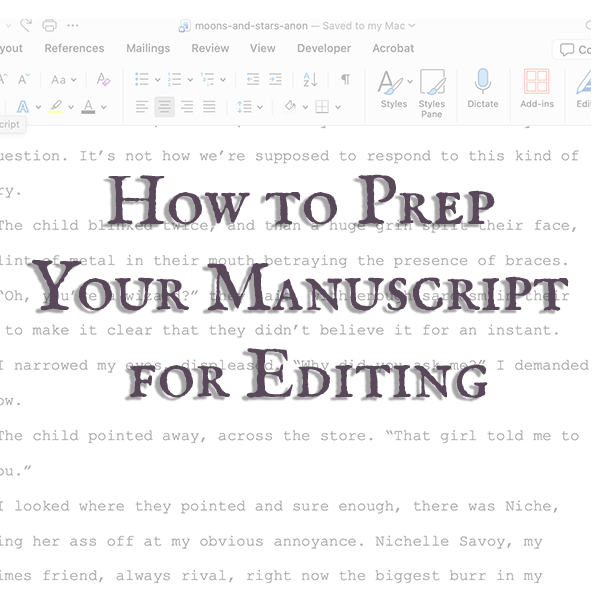Screen dimensions: 600x600
Task: Switch to the View tab
Action: [x=262, y=48]
